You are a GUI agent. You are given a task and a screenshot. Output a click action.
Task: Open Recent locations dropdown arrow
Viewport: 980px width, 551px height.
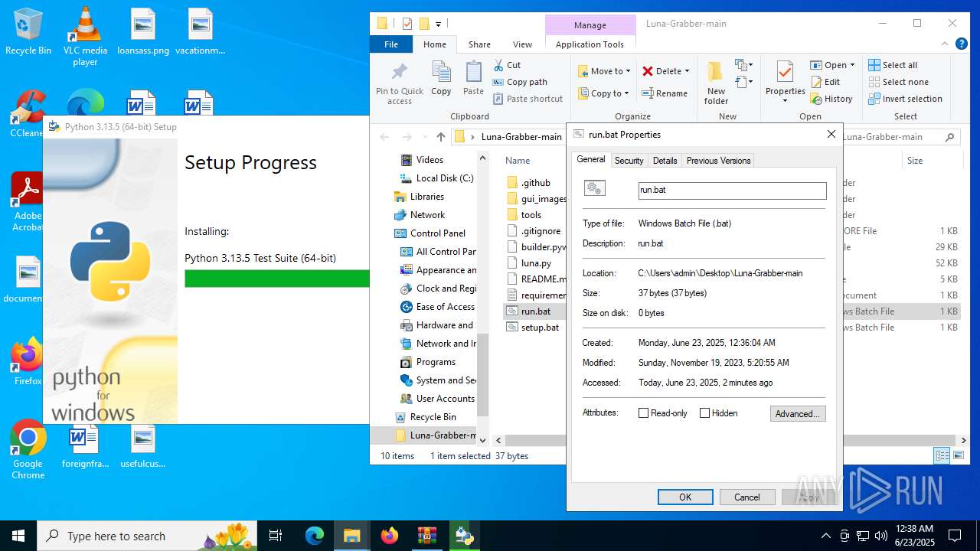[x=423, y=137]
